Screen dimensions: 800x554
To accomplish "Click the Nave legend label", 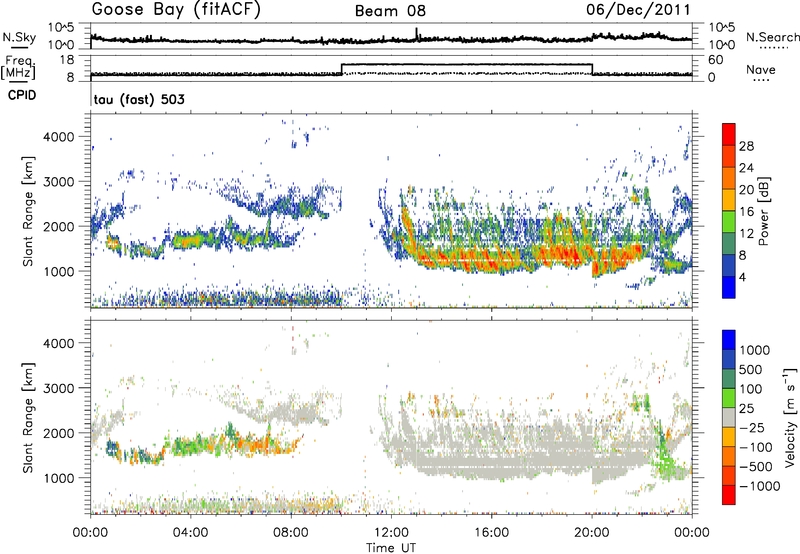I will click(760, 69).
